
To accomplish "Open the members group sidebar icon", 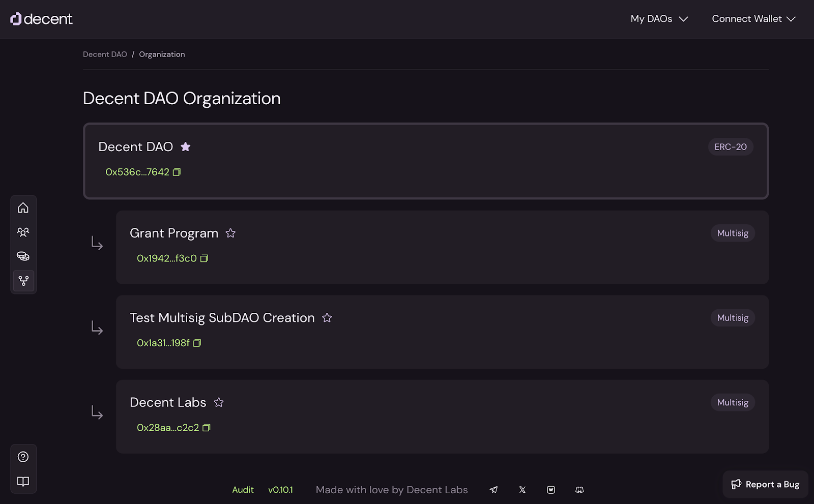I will pos(23,232).
